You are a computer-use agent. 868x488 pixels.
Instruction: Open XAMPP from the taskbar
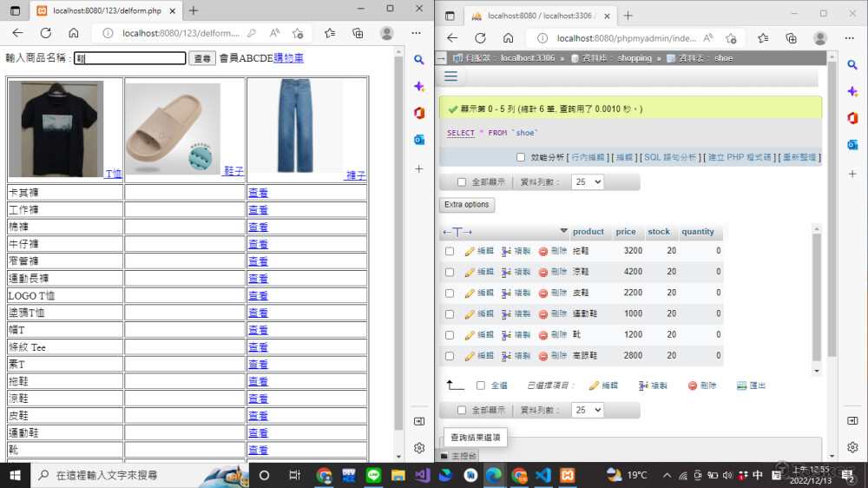point(569,475)
